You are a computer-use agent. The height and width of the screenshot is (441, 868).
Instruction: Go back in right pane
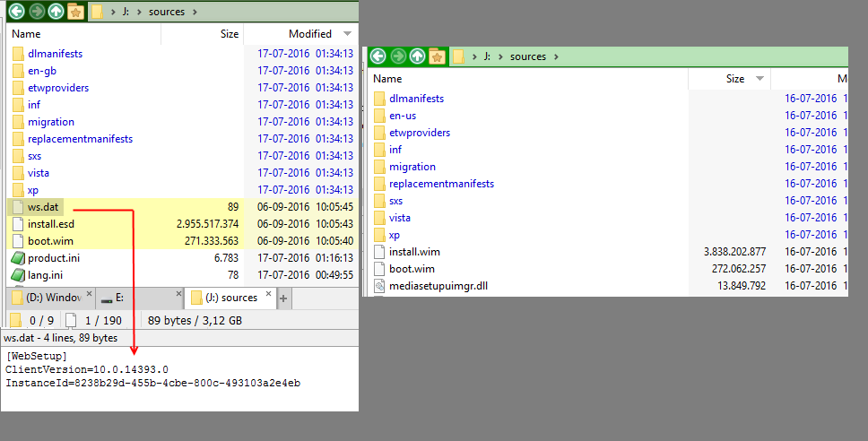coord(378,56)
